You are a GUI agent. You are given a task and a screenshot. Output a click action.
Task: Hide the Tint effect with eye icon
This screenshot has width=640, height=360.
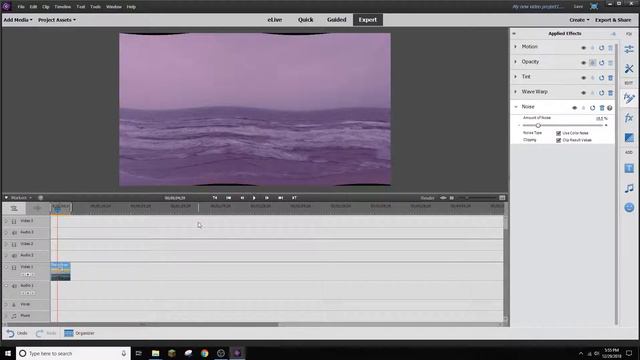(584, 78)
